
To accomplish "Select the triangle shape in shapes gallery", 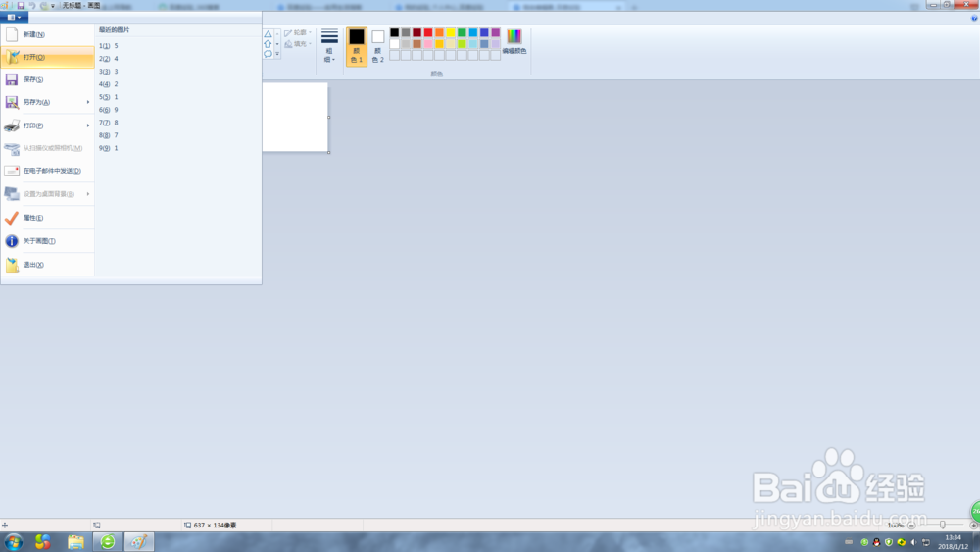I will [269, 34].
